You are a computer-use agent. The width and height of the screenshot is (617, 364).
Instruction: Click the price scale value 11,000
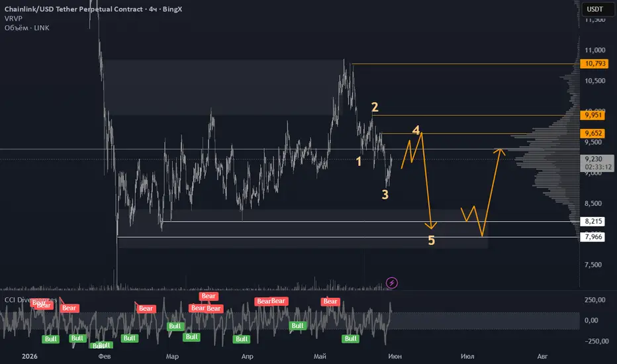point(595,50)
